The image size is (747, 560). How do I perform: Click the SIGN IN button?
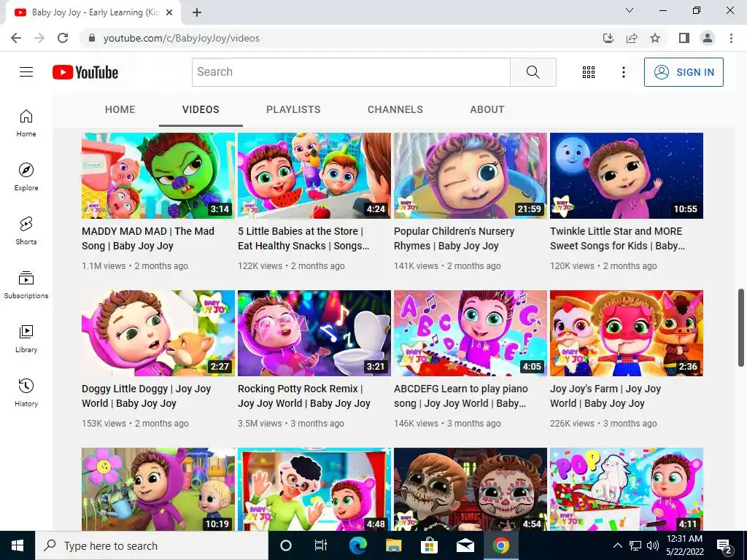[684, 72]
